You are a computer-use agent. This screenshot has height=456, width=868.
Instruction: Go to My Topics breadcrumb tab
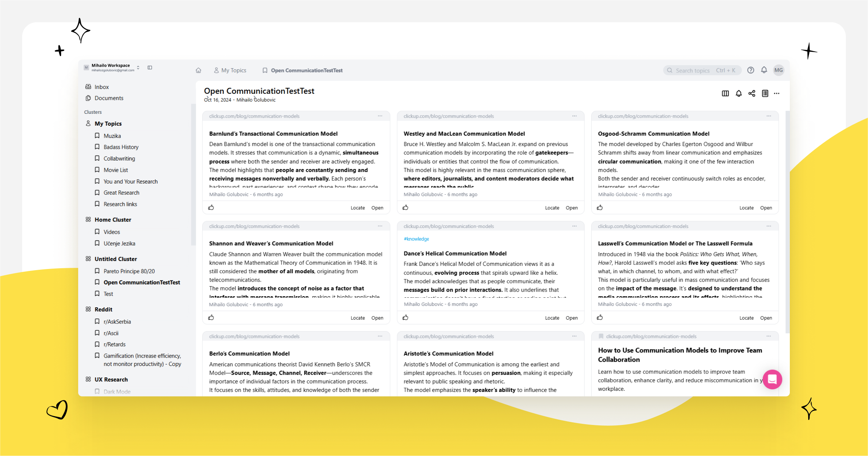click(x=230, y=71)
